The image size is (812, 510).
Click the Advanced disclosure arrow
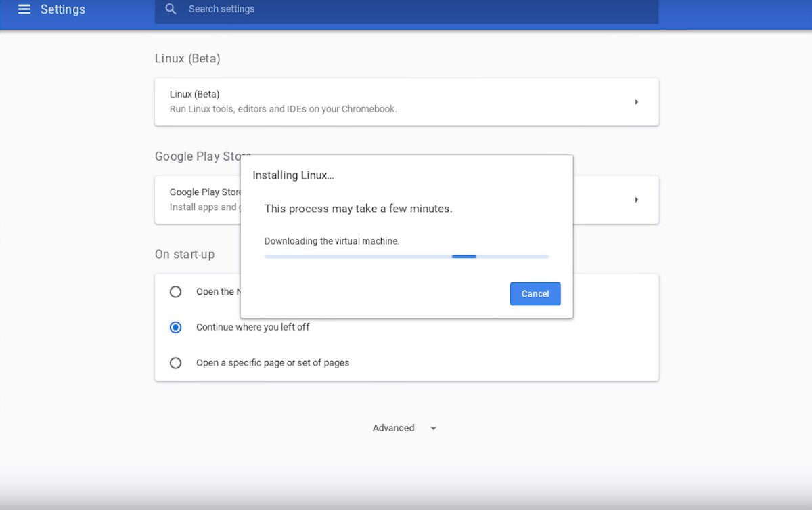[433, 428]
